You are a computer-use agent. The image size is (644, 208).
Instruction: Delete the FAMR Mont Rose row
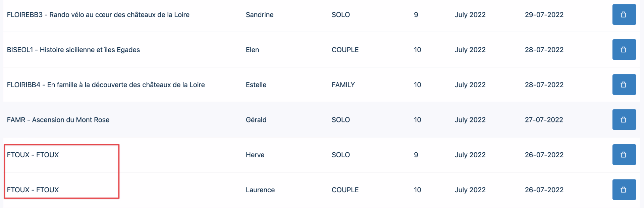pos(624,120)
